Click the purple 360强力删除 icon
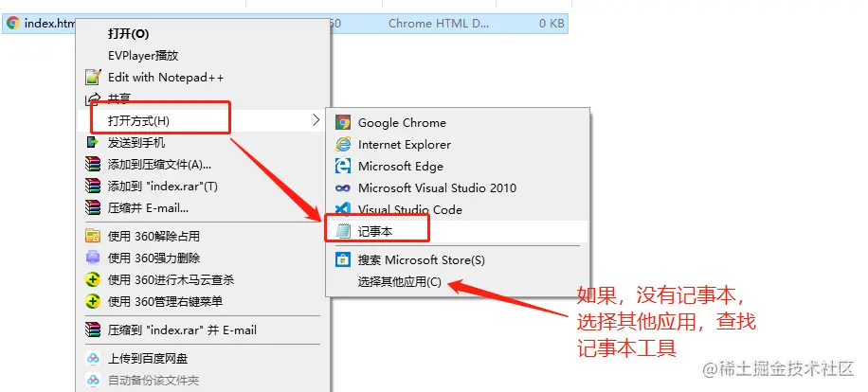868x392 pixels. [x=93, y=258]
